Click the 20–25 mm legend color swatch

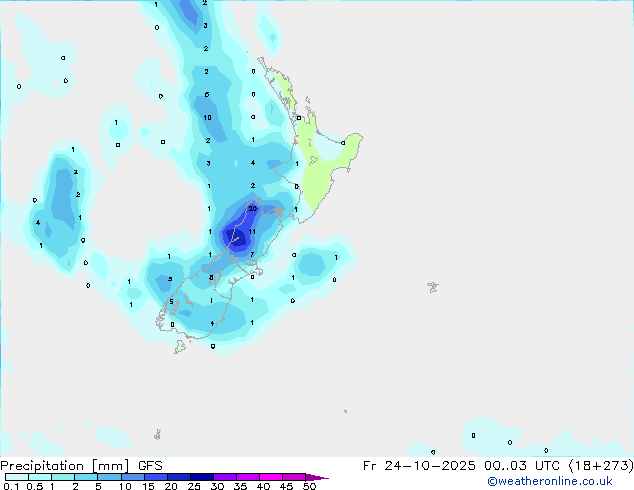point(179,477)
